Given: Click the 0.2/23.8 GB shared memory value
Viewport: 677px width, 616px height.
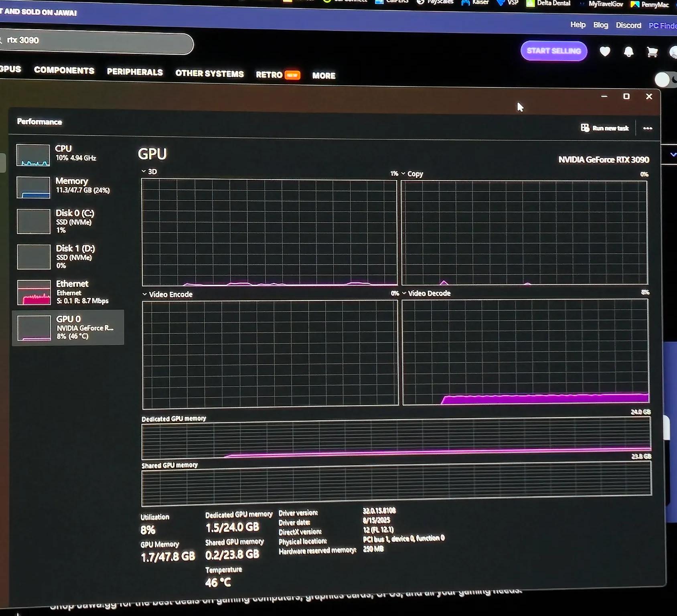Looking at the screenshot, I should [232, 555].
